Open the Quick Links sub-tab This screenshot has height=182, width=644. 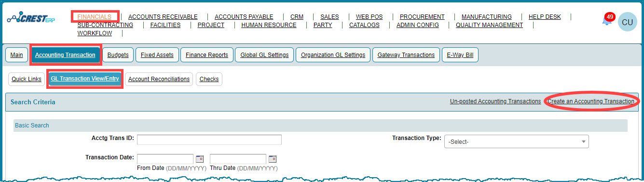click(27, 79)
